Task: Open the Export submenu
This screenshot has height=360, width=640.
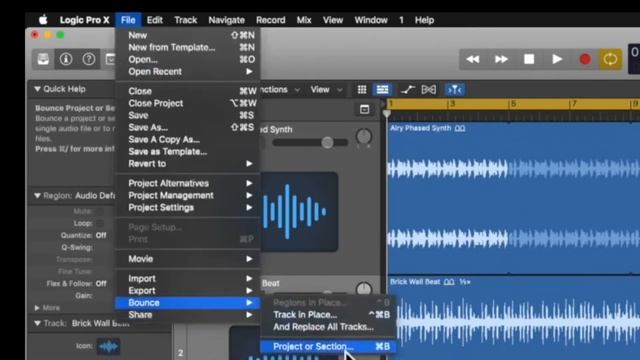Action: click(188, 291)
